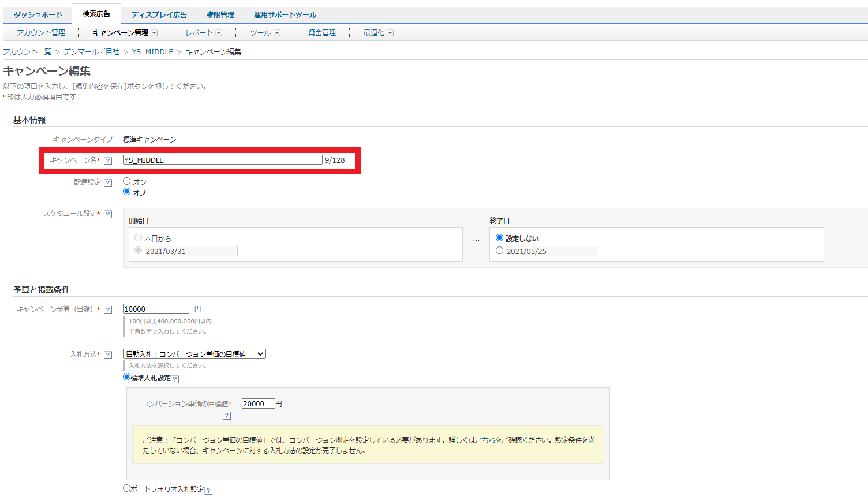Show help for 標準入札設定

click(x=175, y=379)
